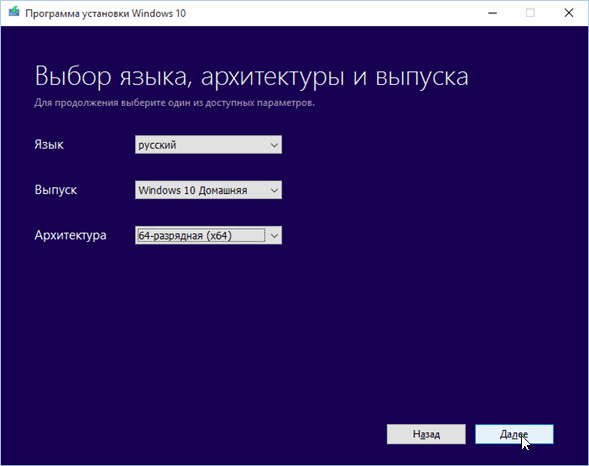The height and width of the screenshot is (466, 589).
Task: Click the Выпуск label
Action: coord(56,190)
